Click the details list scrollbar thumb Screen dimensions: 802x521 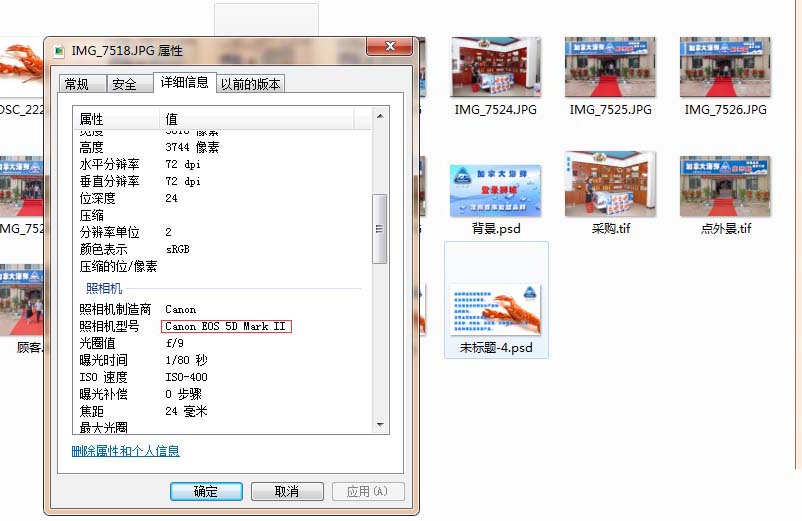[380, 229]
